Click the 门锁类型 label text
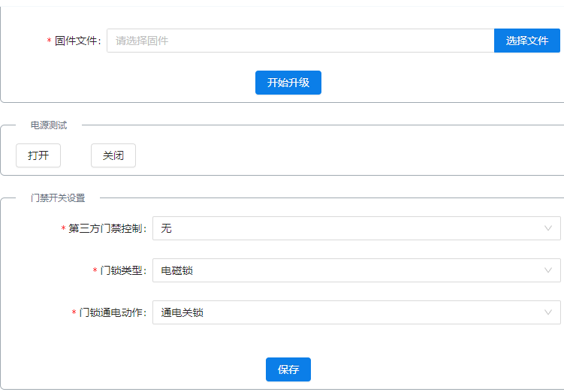Screen dimensions: 564x392 click(x=123, y=270)
